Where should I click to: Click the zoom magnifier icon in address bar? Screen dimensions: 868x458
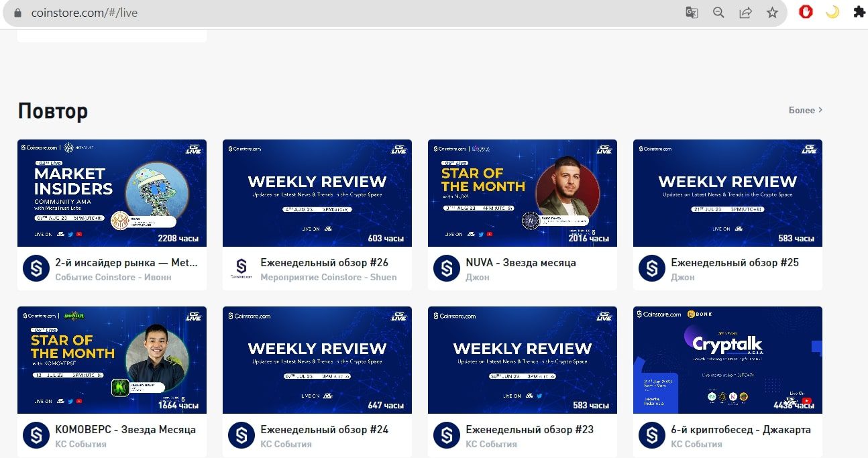(718, 13)
